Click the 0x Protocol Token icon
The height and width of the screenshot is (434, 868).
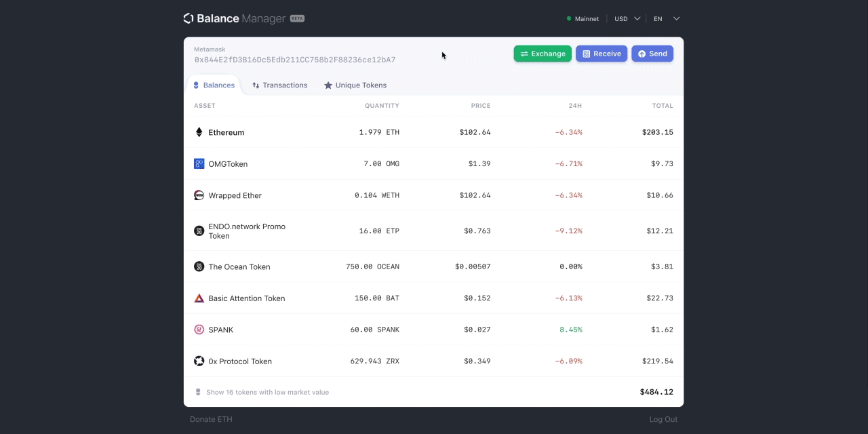click(x=199, y=361)
